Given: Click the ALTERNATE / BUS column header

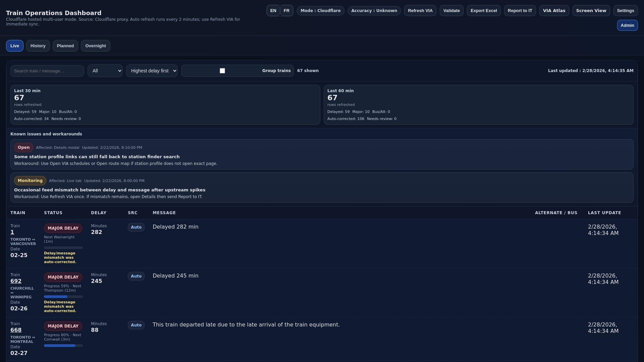Looking at the screenshot, I should [x=556, y=213].
